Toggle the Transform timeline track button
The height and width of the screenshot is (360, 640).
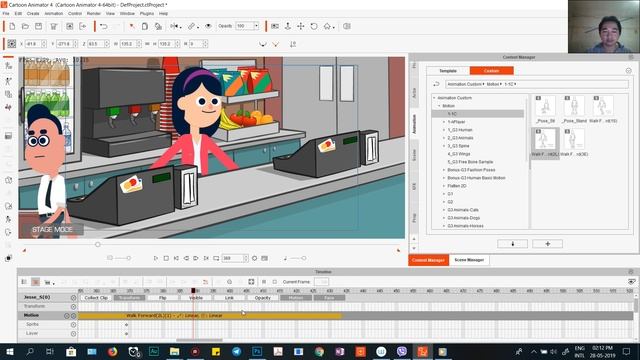point(129,298)
